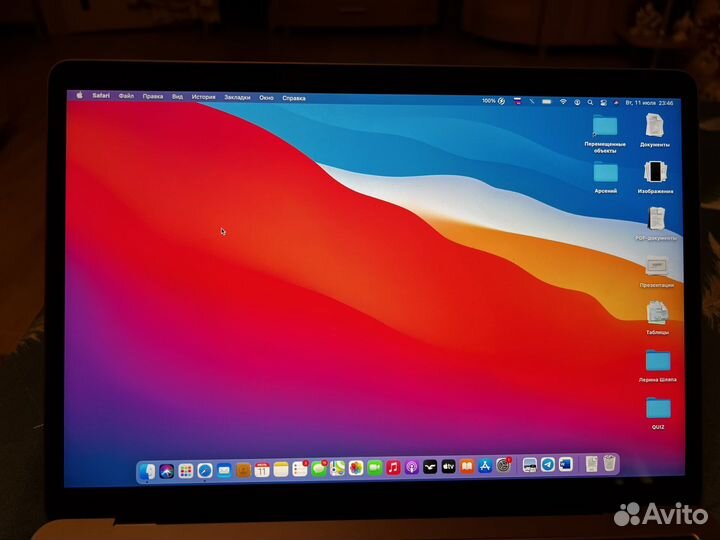Screen dimensions: 720x540
Task: Open the Закладки menu
Action: click(237, 98)
